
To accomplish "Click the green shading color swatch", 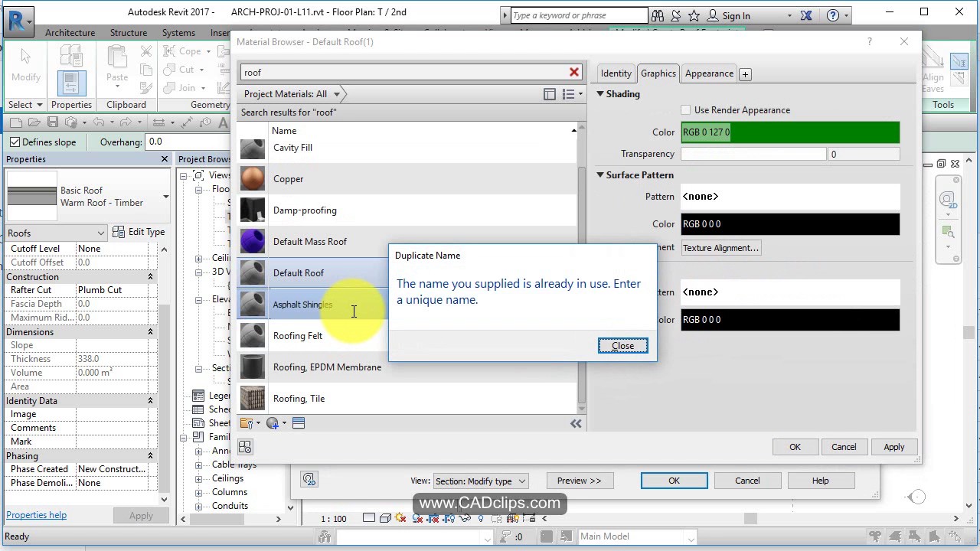I will pos(790,132).
